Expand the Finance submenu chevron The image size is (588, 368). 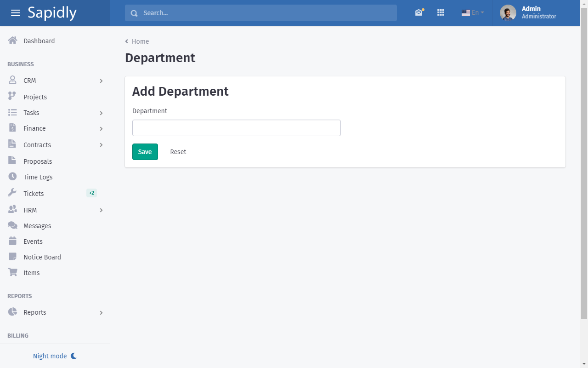(101, 129)
